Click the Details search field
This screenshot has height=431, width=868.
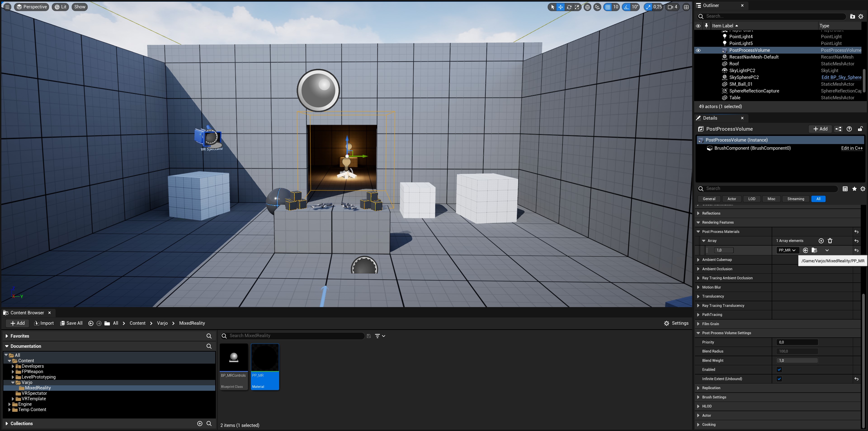(768, 188)
